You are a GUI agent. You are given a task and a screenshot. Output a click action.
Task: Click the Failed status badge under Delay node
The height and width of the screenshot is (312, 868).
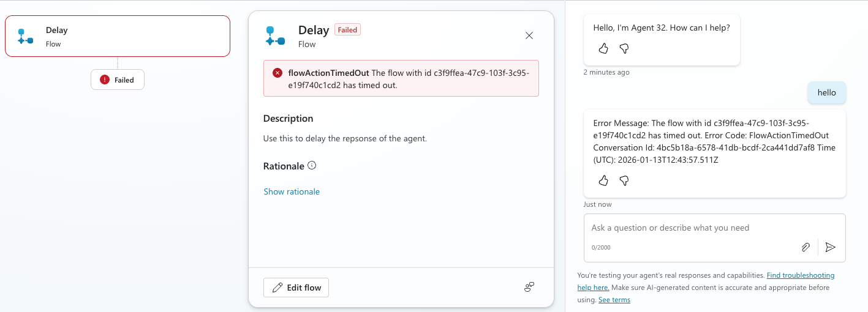(118, 80)
